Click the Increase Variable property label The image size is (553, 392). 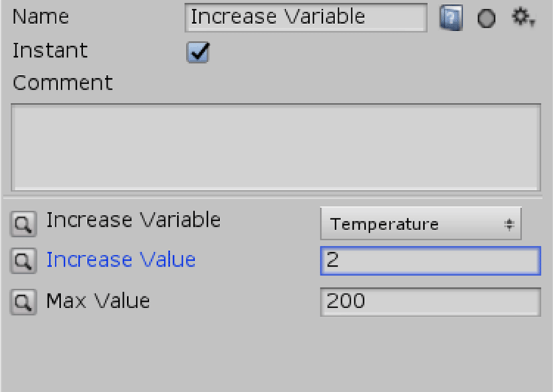[x=133, y=220]
